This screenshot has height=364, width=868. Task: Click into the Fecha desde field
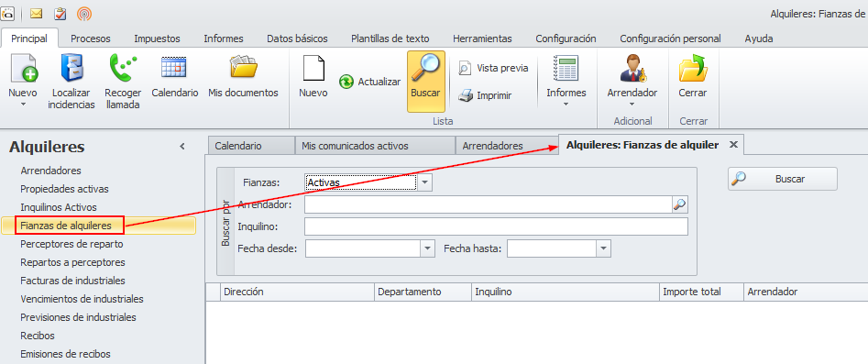363,248
